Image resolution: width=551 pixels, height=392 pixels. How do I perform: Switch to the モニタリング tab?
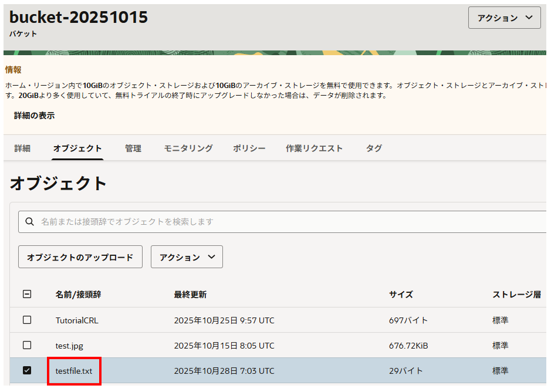188,148
